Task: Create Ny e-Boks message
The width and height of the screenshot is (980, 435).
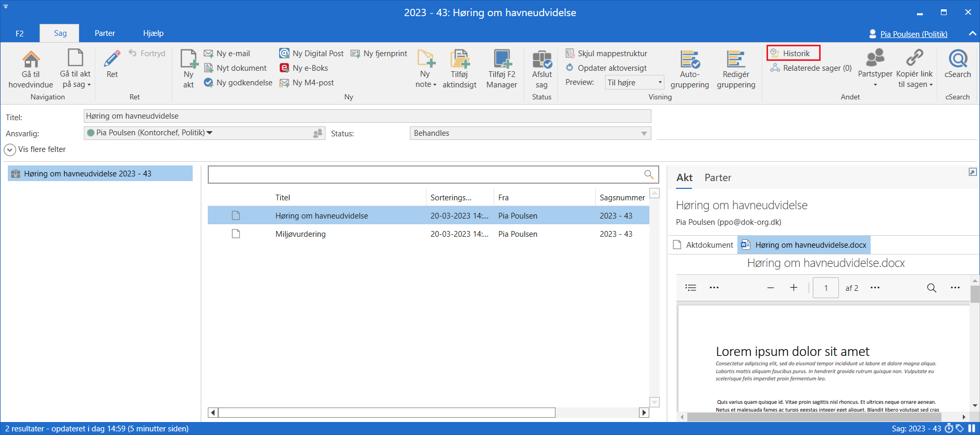Action: [304, 68]
